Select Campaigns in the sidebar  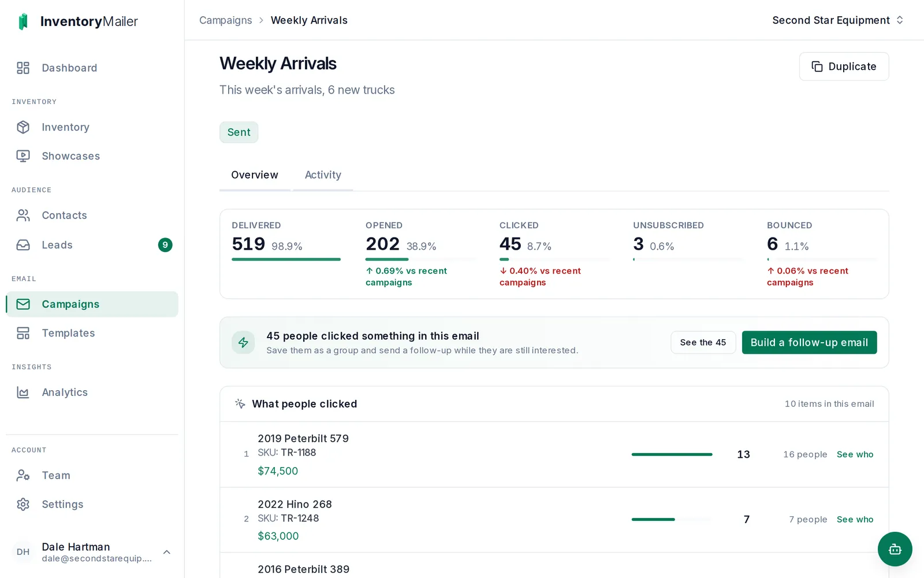click(92, 304)
